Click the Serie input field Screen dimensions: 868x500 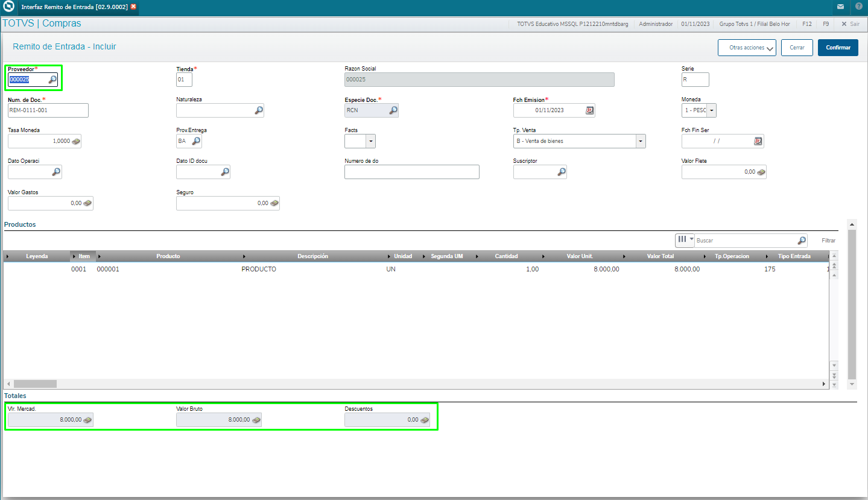[695, 80]
